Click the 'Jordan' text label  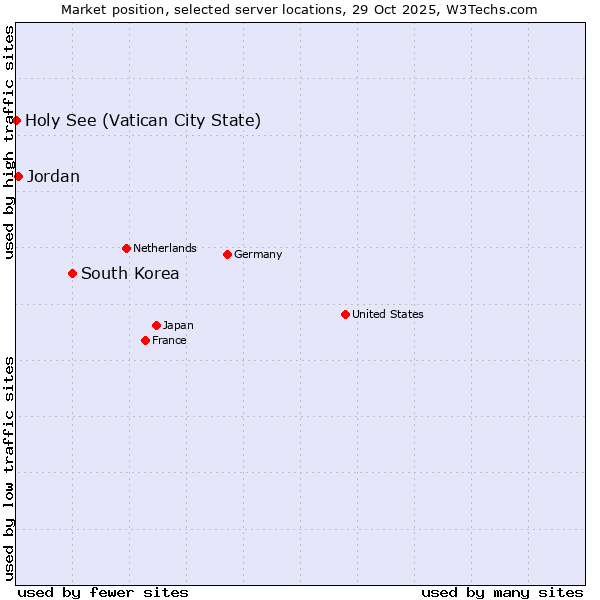[x=53, y=177]
